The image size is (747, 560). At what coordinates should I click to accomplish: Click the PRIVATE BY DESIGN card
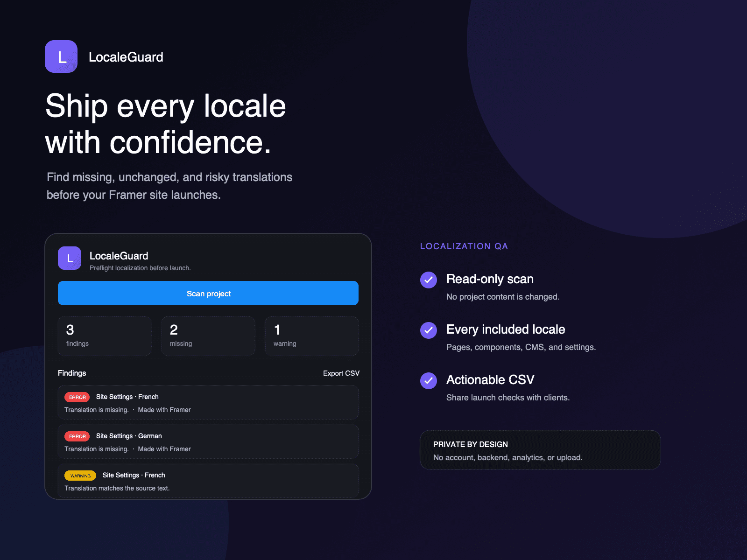[x=540, y=450]
